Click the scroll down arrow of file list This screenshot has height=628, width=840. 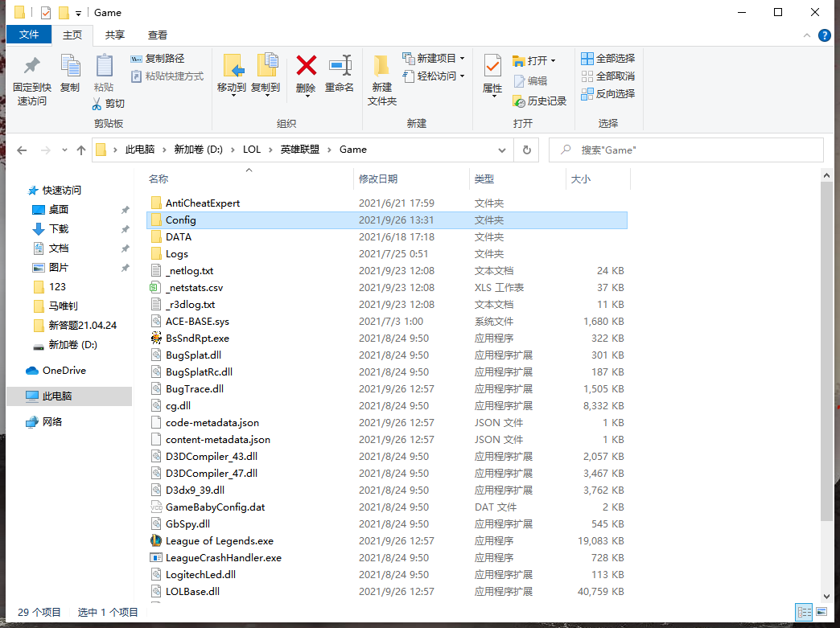click(x=826, y=597)
